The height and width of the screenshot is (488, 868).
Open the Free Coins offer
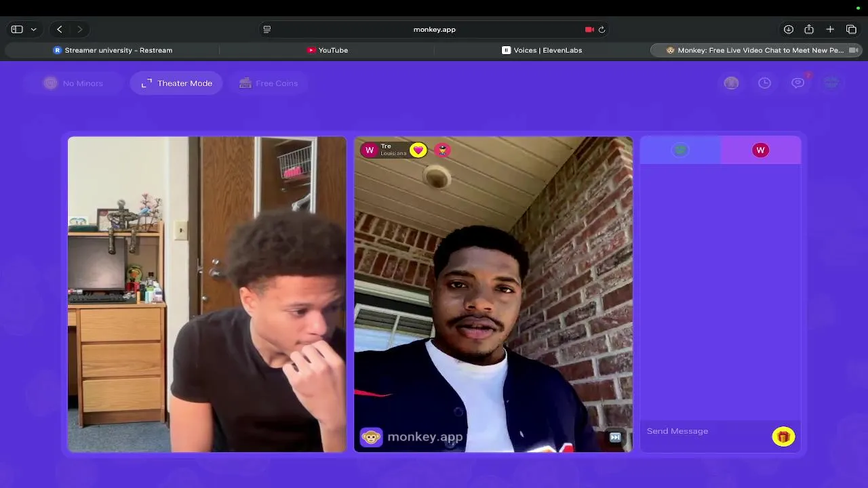point(269,83)
